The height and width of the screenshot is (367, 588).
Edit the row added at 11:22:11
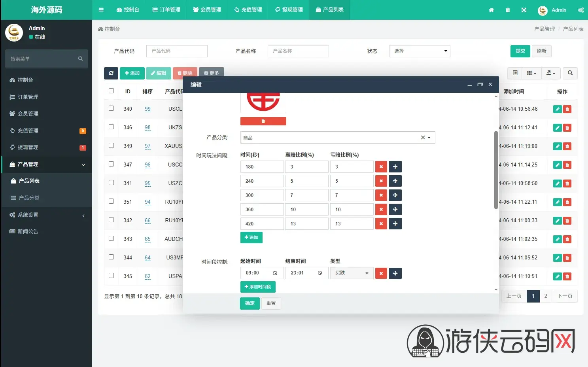(x=557, y=202)
